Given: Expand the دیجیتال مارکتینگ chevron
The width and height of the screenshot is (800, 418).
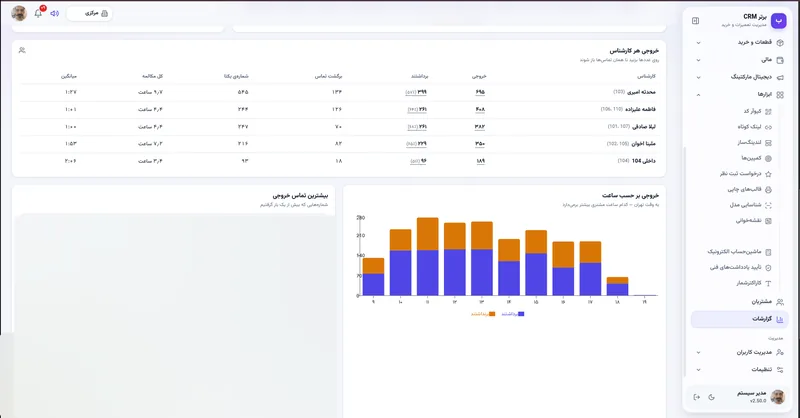Looking at the screenshot, I should pyautogui.click(x=698, y=77).
